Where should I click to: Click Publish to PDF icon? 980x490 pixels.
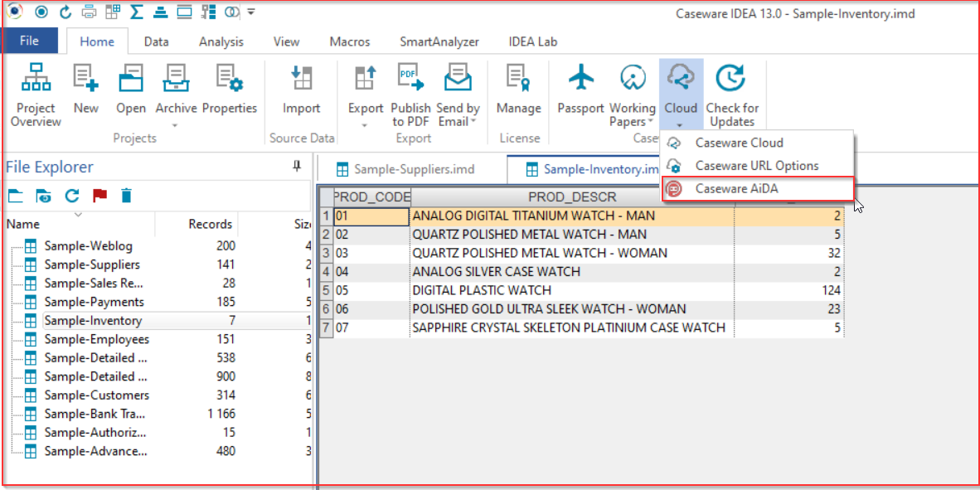click(410, 80)
